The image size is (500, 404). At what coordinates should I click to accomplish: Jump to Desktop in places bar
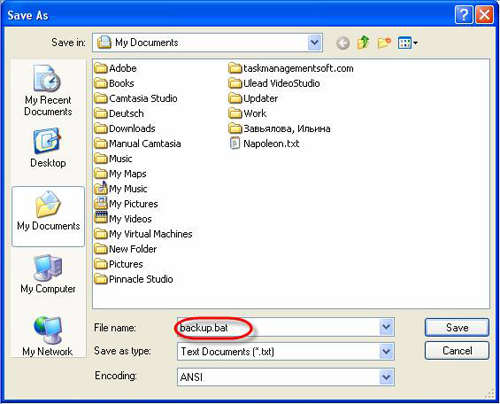click(x=48, y=148)
